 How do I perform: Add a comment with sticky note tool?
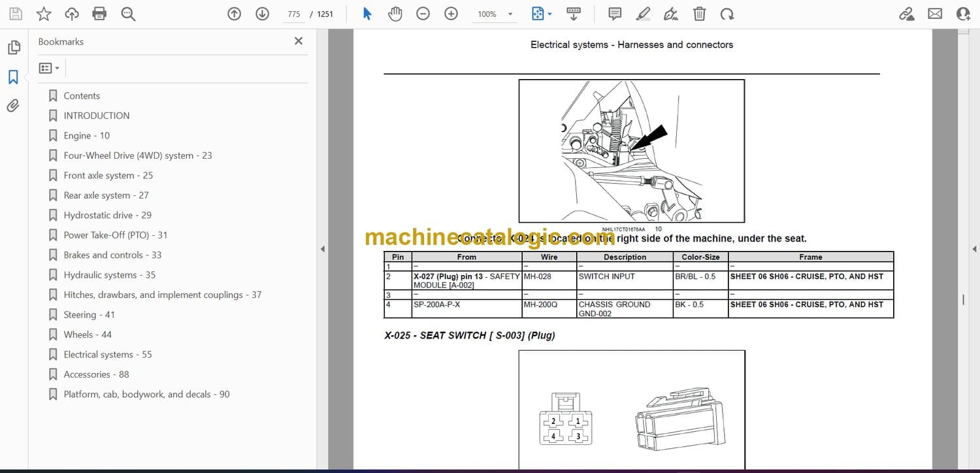click(x=615, y=14)
